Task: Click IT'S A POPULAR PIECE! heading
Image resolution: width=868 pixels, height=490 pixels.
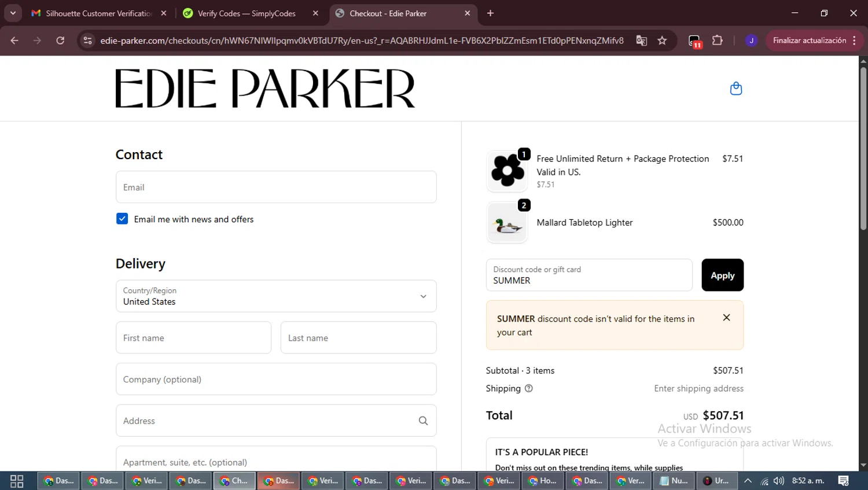Action: click(x=541, y=452)
